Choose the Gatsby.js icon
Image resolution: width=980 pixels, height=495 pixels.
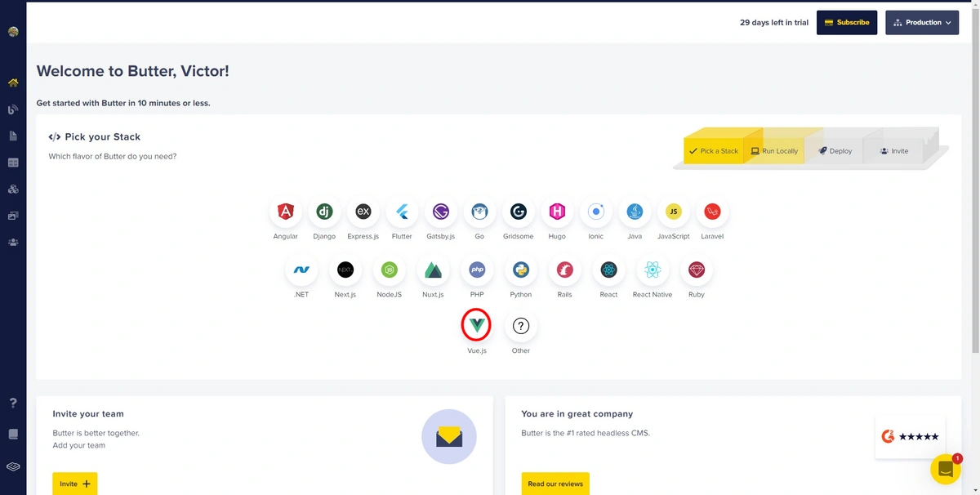[x=441, y=212]
